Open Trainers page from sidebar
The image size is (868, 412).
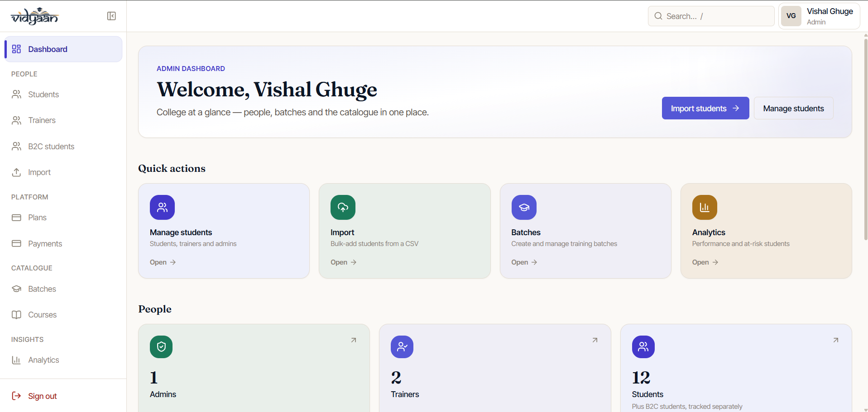(x=63, y=120)
